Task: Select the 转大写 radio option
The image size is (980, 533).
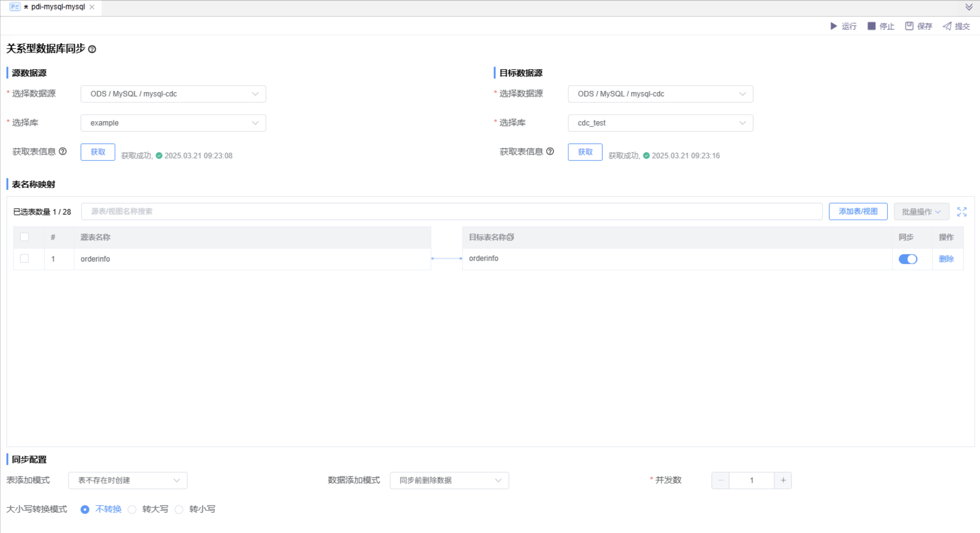Action: pyautogui.click(x=132, y=509)
